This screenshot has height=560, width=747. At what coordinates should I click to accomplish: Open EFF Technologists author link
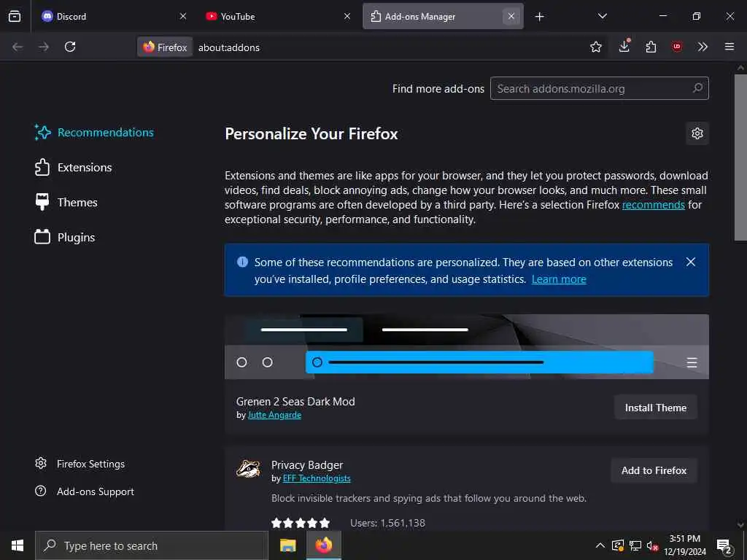317,478
